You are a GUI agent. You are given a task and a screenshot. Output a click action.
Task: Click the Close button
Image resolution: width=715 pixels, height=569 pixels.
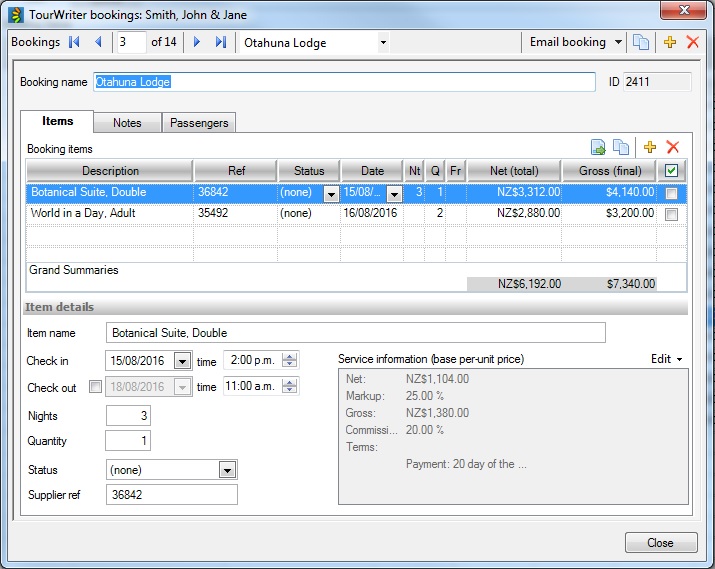pyautogui.click(x=661, y=542)
